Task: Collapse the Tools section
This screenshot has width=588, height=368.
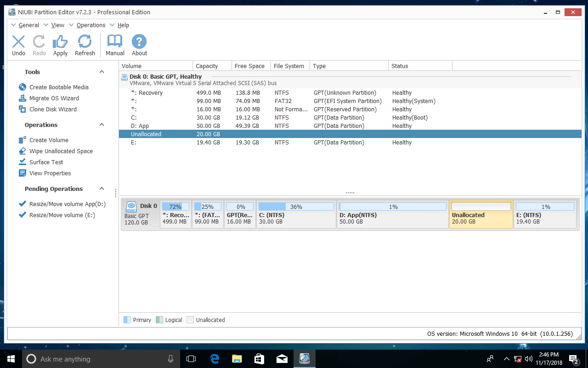Action: pyautogui.click(x=102, y=72)
